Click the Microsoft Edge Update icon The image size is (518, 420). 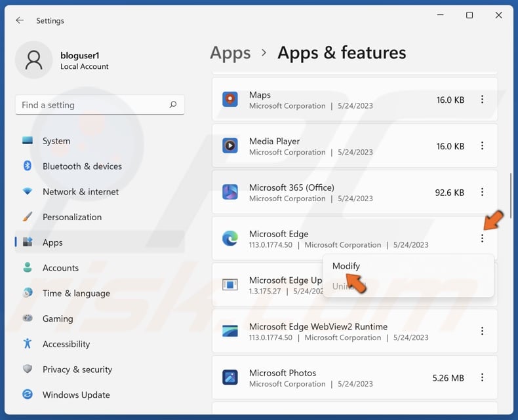(x=230, y=284)
